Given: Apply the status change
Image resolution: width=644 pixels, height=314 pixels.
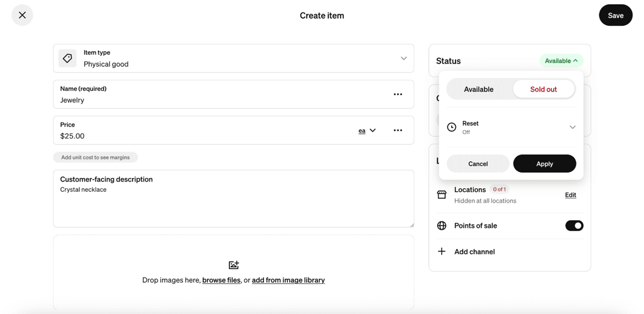Looking at the screenshot, I should click(x=545, y=164).
